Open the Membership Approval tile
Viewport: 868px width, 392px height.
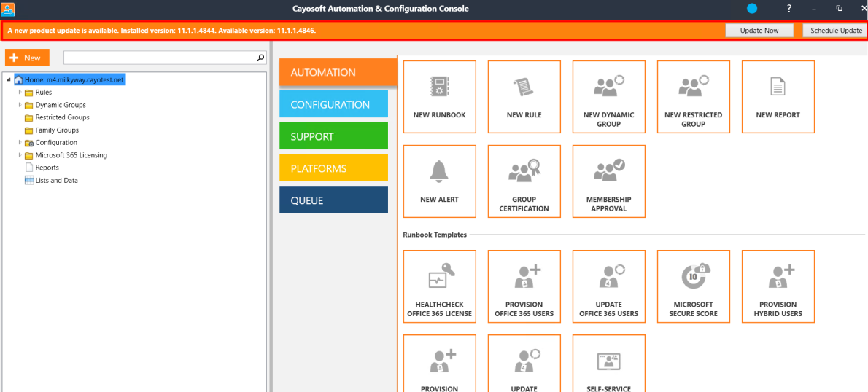pos(609,181)
